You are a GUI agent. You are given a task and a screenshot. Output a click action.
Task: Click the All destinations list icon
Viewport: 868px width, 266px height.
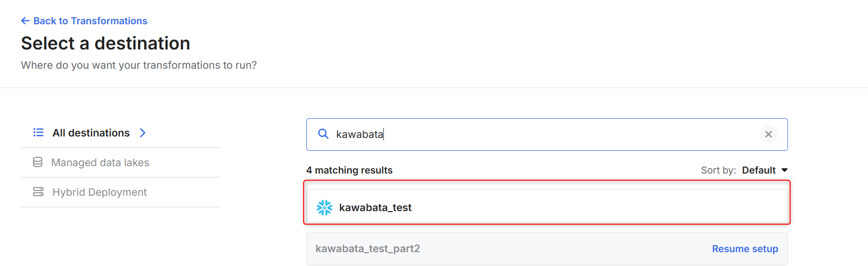pos(38,133)
